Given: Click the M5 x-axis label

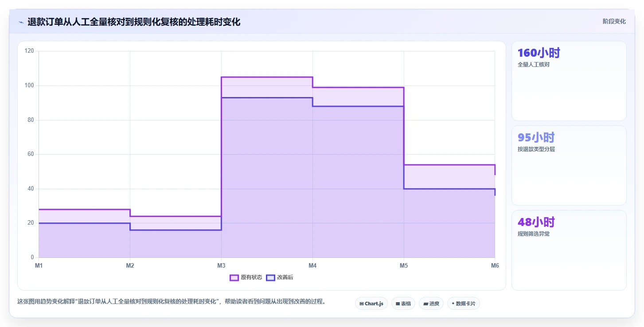Looking at the screenshot, I should pyautogui.click(x=404, y=266).
